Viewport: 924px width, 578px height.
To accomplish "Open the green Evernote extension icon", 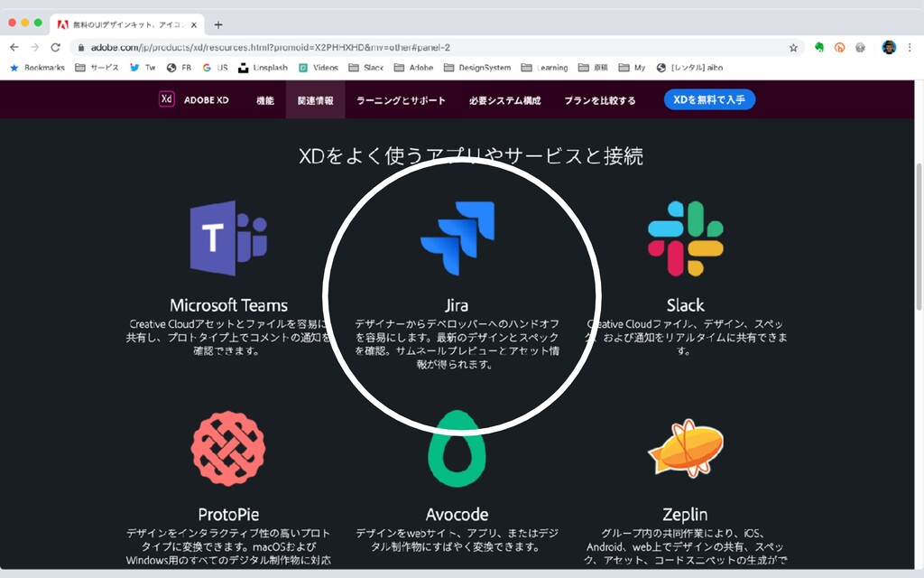I will pos(819,47).
